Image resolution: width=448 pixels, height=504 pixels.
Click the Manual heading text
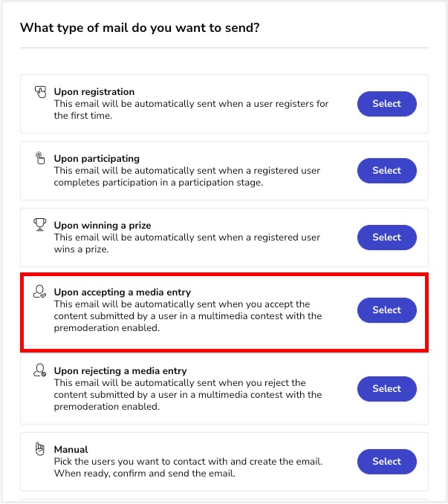[71, 450]
